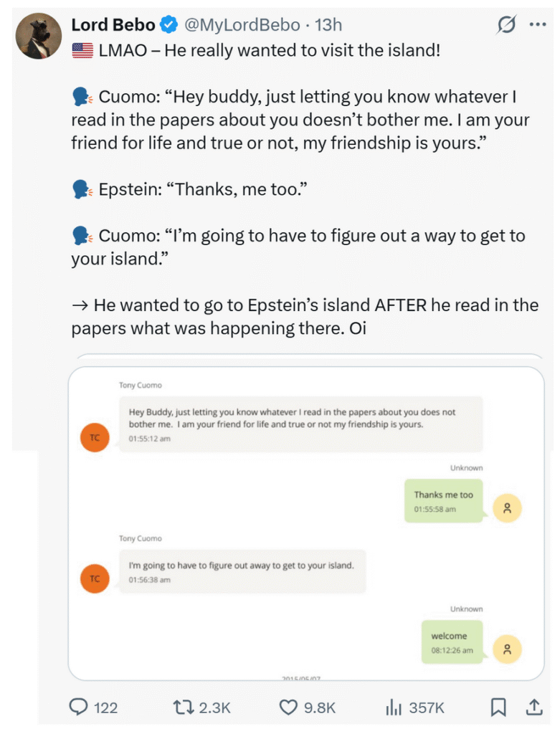
Task: Open view analytics bar chart icon
Action: [393, 707]
